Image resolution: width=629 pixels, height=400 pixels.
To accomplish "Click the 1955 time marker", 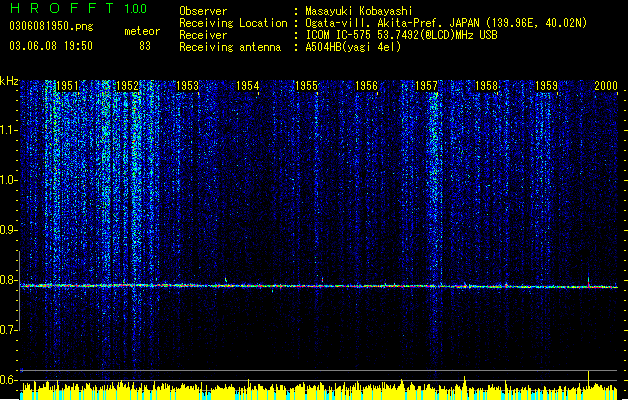I will point(306,86).
